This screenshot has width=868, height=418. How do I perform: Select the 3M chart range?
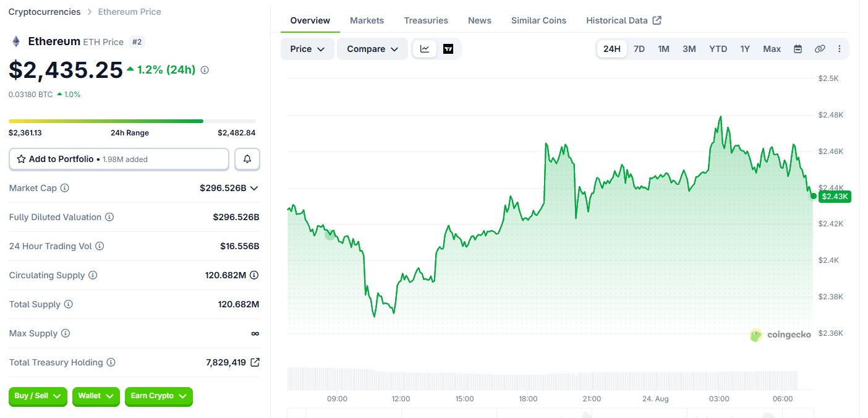[x=689, y=49]
